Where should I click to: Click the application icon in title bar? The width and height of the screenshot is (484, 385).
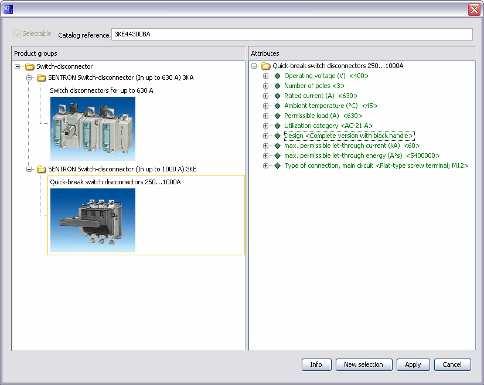(x=8, y=9)
